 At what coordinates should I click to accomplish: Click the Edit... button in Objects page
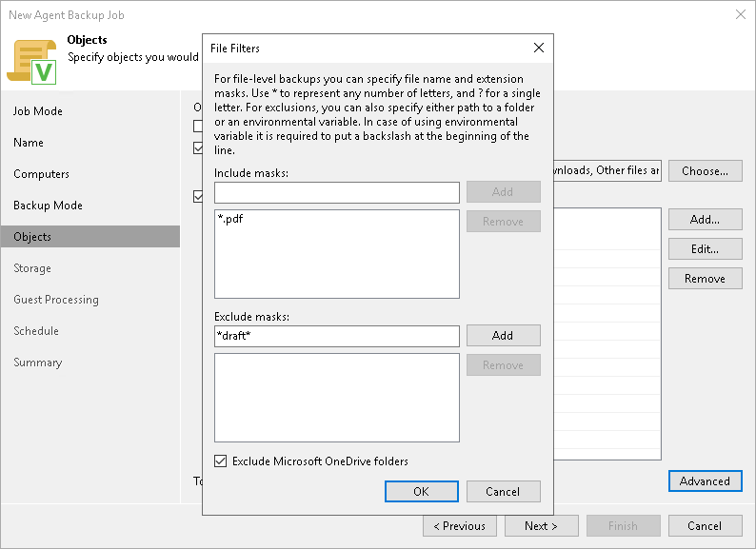(705, 248)
